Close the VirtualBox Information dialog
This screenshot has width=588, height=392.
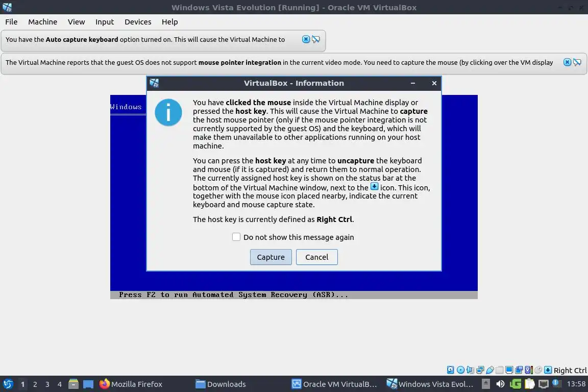(434, 83)
